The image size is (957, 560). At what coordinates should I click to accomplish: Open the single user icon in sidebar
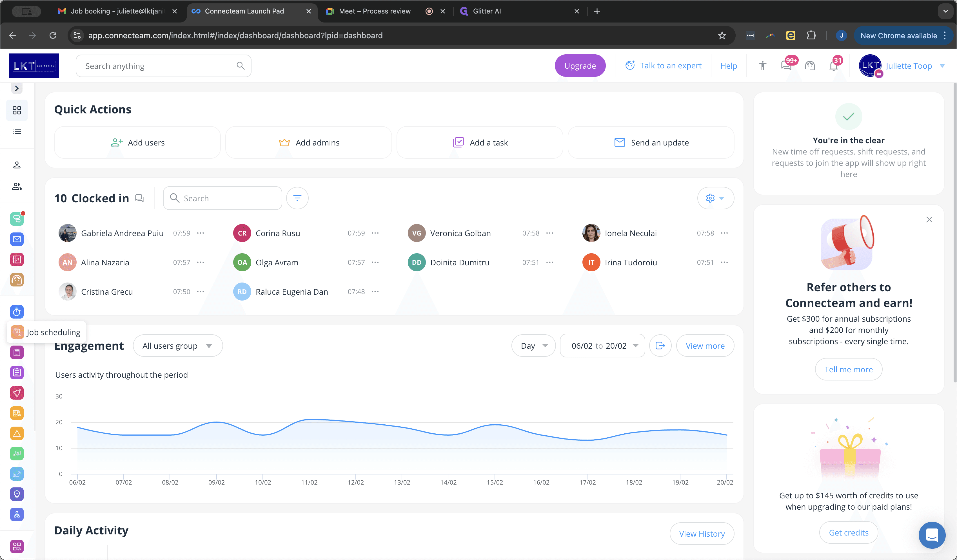coord(17,165)
